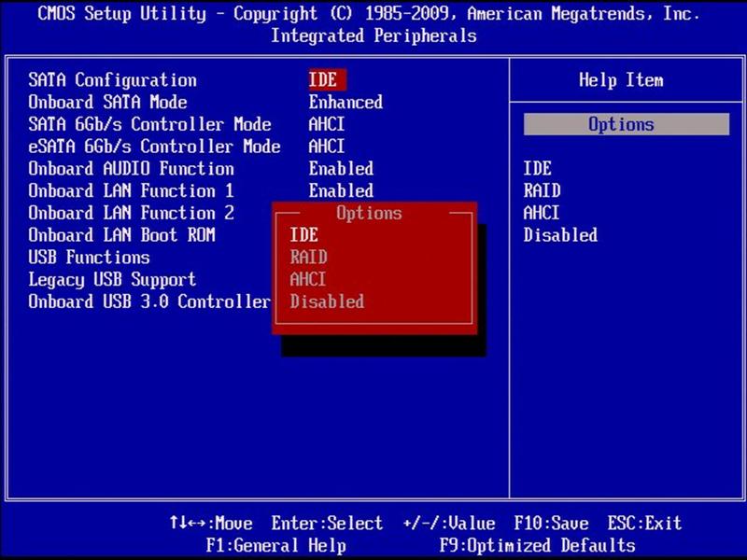Click the Help Item panel header
Image resolution: width=747 pixels, height=560 pixels.
click(x=624, y=80)
